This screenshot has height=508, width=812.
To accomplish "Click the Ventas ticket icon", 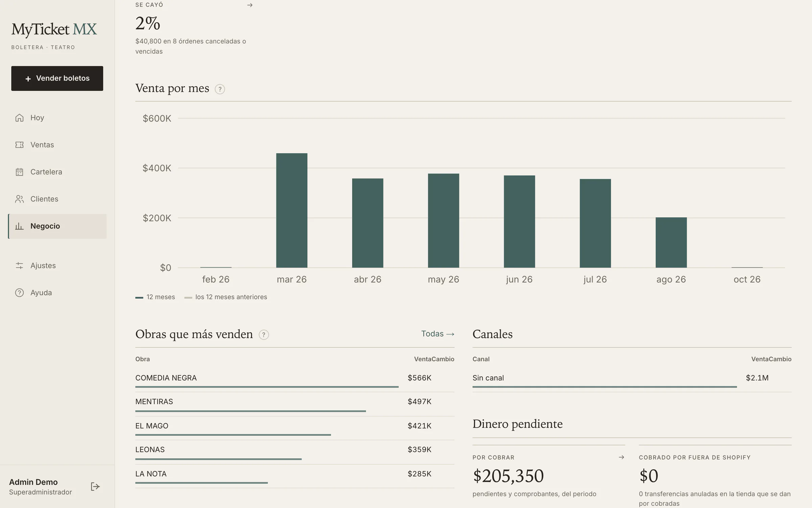I will click(x=19, y=145).
